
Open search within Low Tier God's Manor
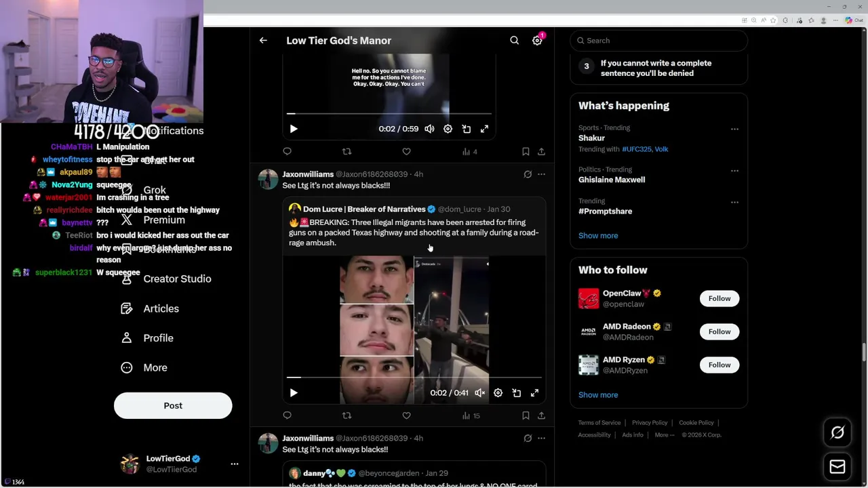click(x=515, y=41)
